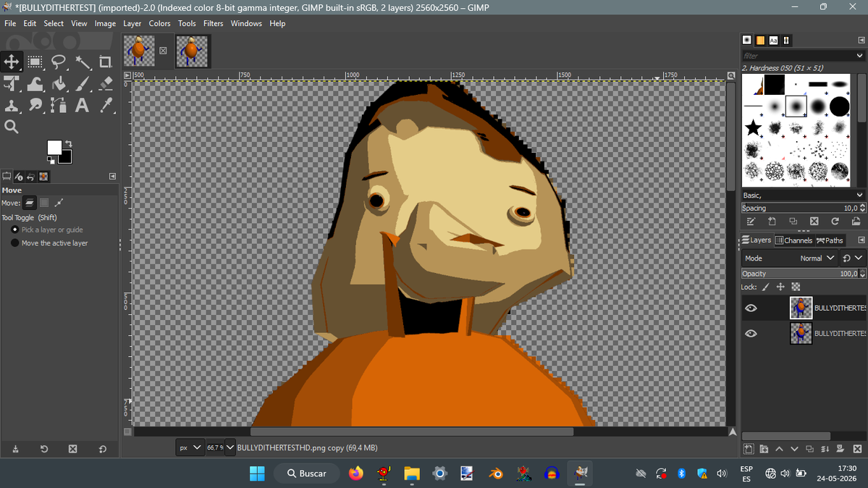868x488 pixels.
Task: Select the Paintbrush tool
Action: point(83,84)
